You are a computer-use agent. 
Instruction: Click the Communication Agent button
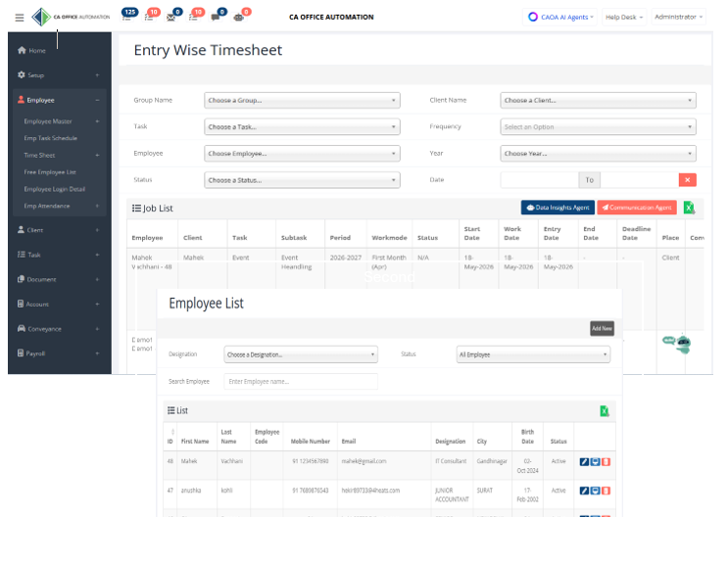637,208
